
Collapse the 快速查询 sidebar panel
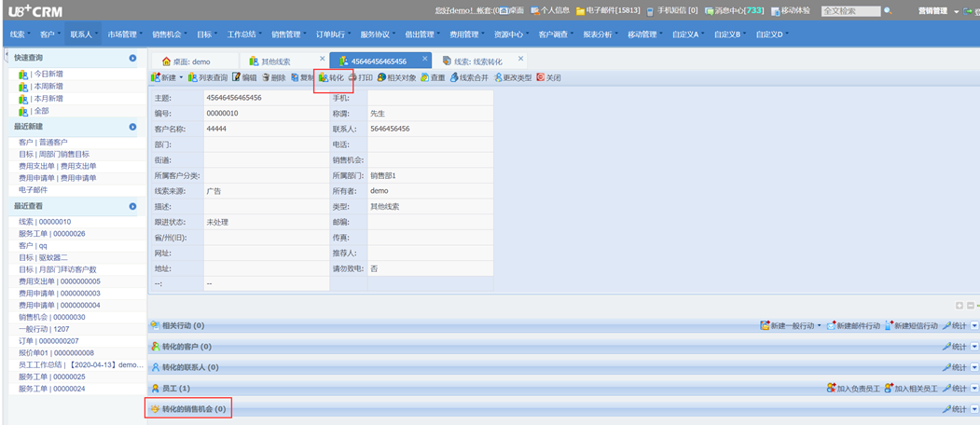[x=133, y=58]
